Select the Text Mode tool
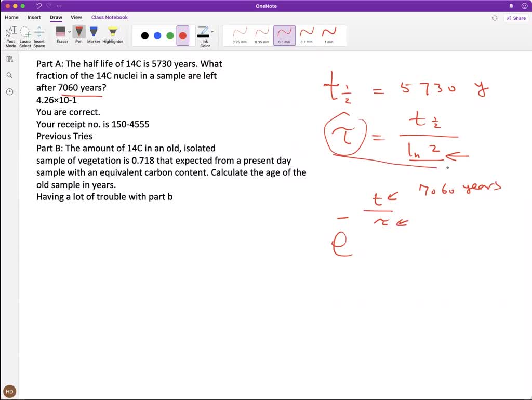This screenshot has height=400, width=532. point(10,37)
